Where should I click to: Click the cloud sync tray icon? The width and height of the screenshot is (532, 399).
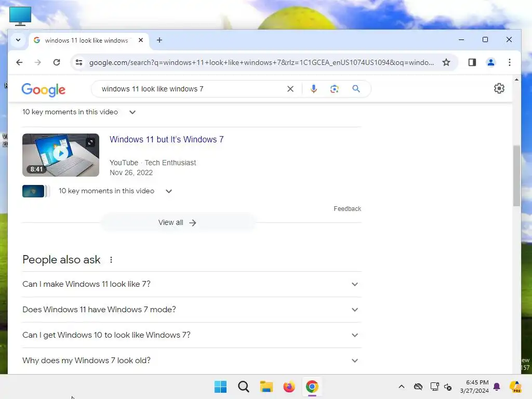(418, 387)
